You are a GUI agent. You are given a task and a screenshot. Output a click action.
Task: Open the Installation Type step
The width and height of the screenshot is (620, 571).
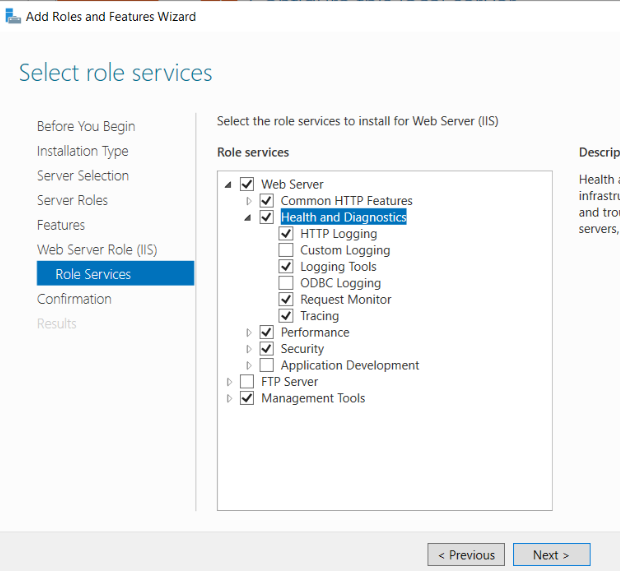point(83,151)
